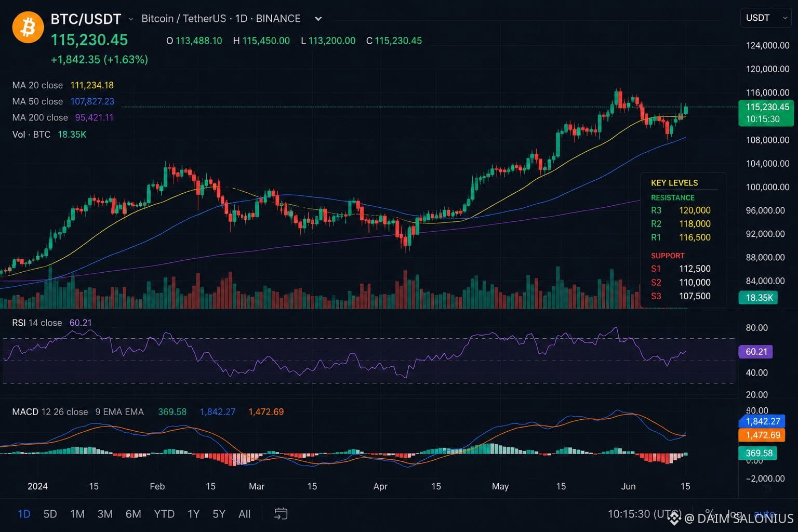Click the −2,000.00 MACD axis label
This screenshot has width=798, height=532.
(765, 478)
